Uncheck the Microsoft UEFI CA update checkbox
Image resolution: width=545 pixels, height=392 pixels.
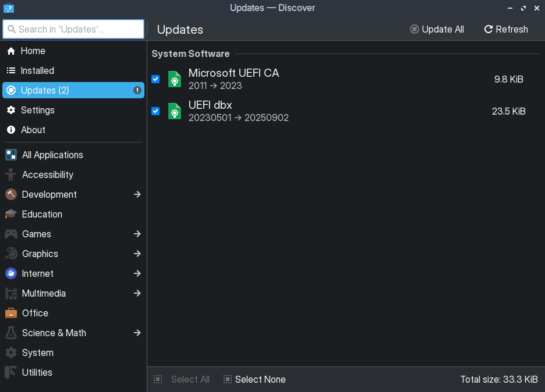coord(155,79)
